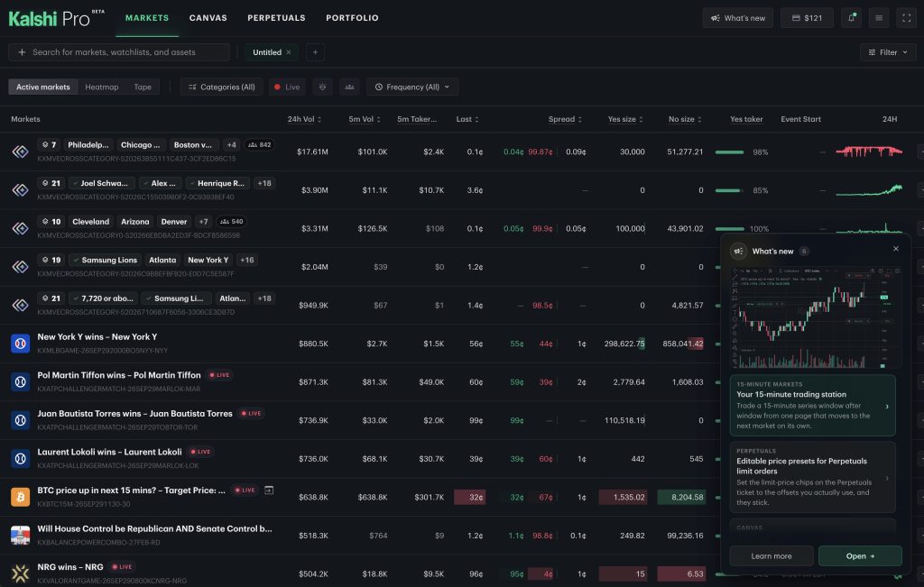Sort by the 24h Vol column

click(304, 119)
